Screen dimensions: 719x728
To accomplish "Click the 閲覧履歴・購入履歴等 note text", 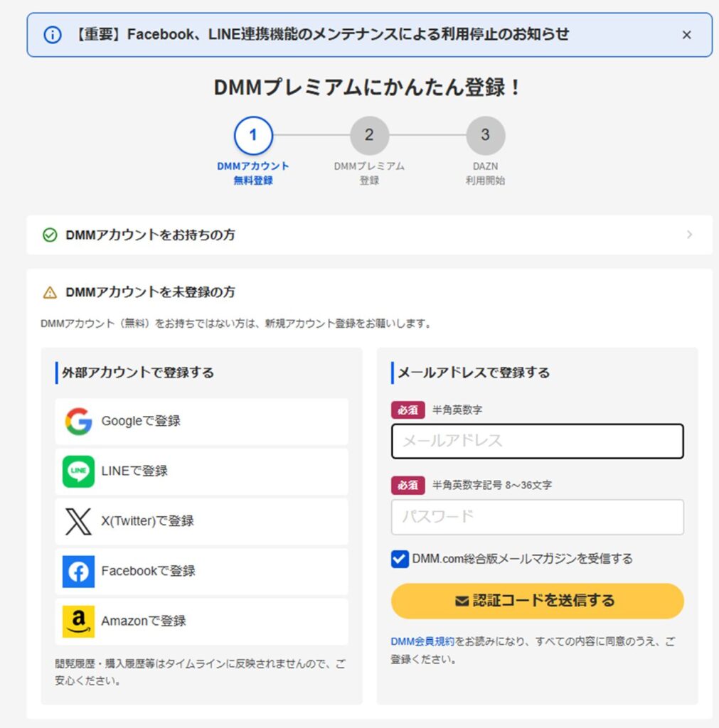I will [200, 672].
